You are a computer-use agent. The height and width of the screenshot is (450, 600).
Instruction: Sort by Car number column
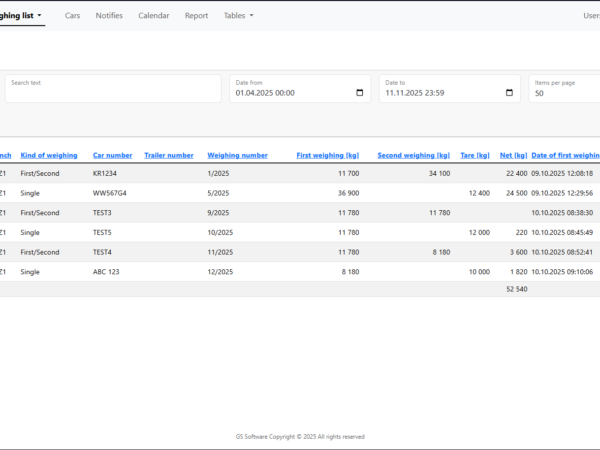click(112, 155)
